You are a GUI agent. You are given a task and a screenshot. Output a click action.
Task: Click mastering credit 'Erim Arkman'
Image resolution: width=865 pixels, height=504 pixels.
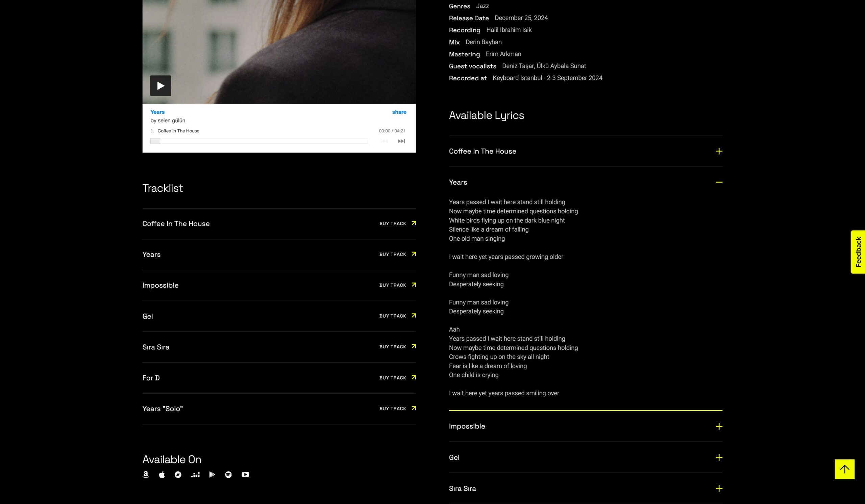tap(503, 54)
